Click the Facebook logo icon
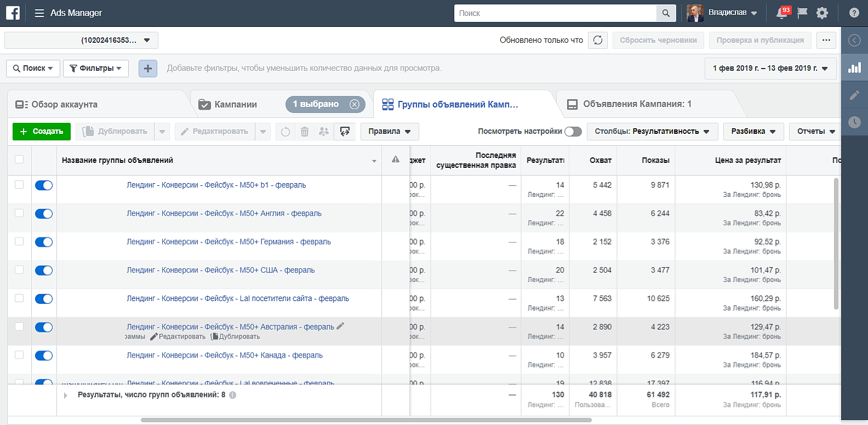Image resolution: width=868 pixels, height=425 pixels. point(13,13)
